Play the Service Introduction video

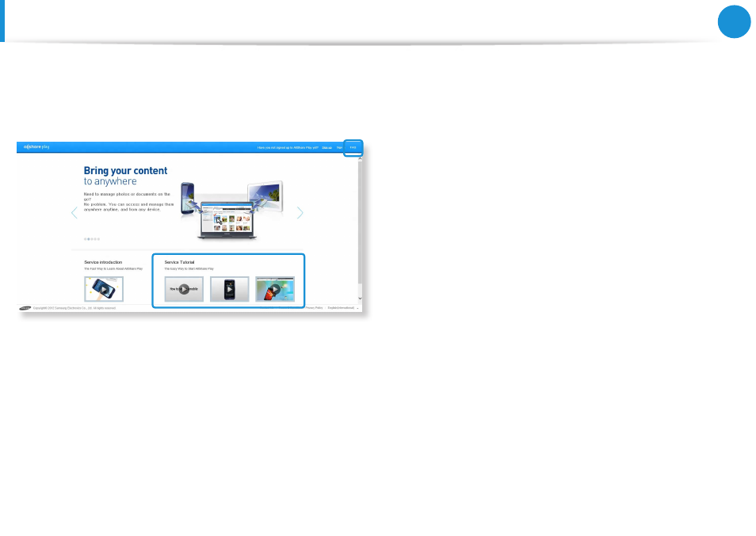[x=104, y=289]
